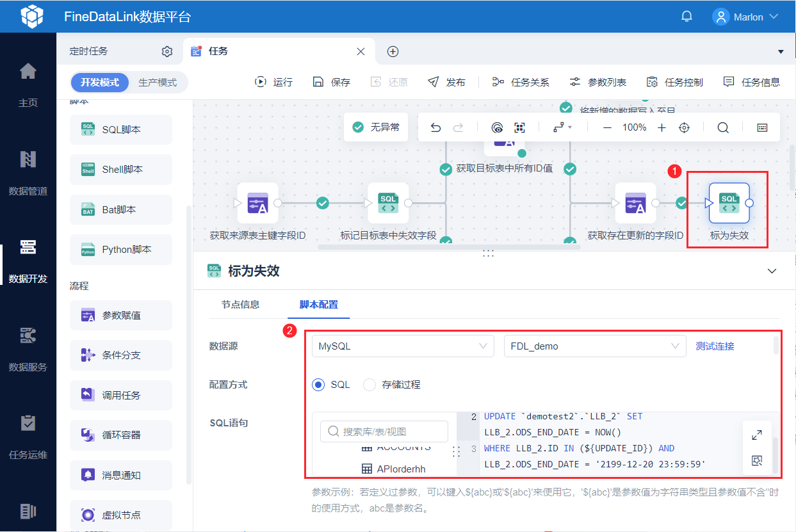Open the settings gear beside 定时任务
This screenshot has width=796, height=532.
167,51
